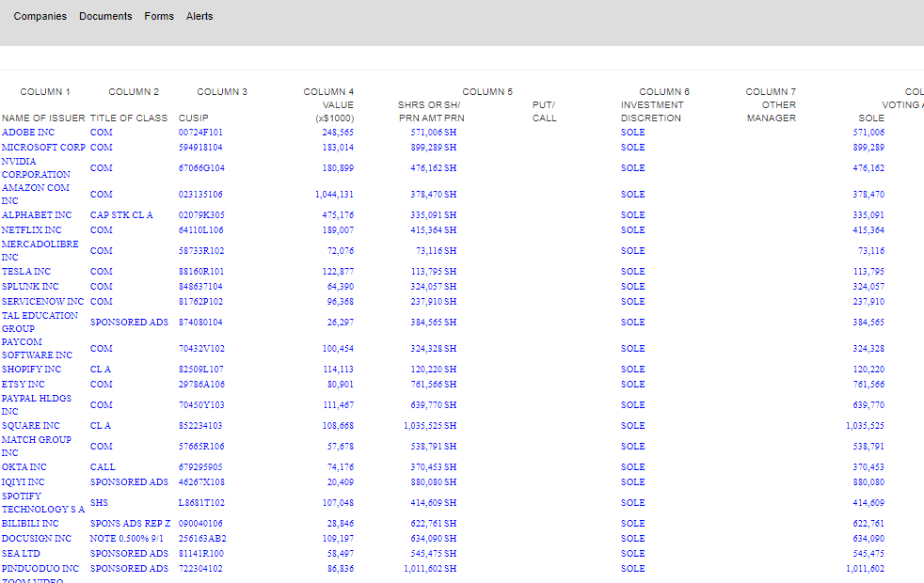Viewport: 924px width, 583px height.
Task: Open the Companies menu item
Action: pos(40,16)
